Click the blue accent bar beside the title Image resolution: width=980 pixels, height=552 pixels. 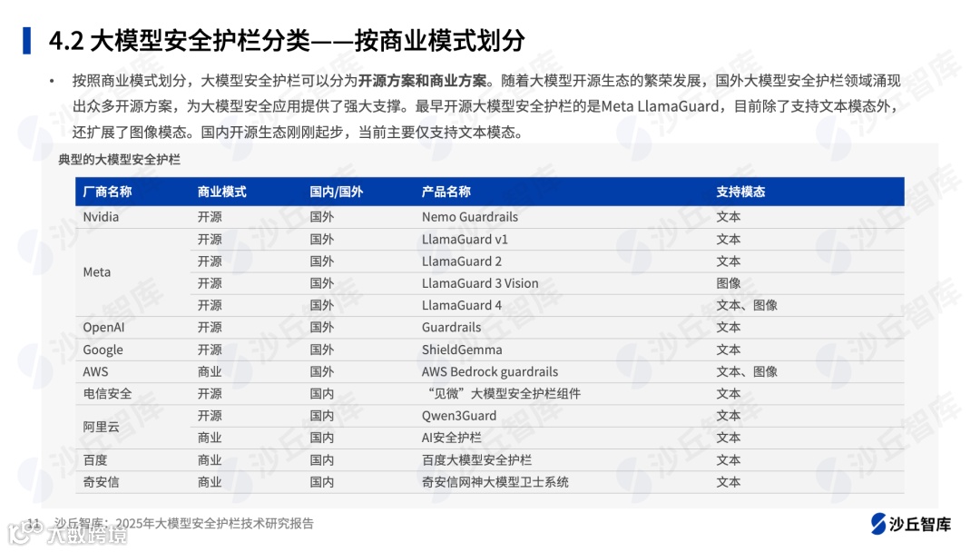(x=27, y=41)
